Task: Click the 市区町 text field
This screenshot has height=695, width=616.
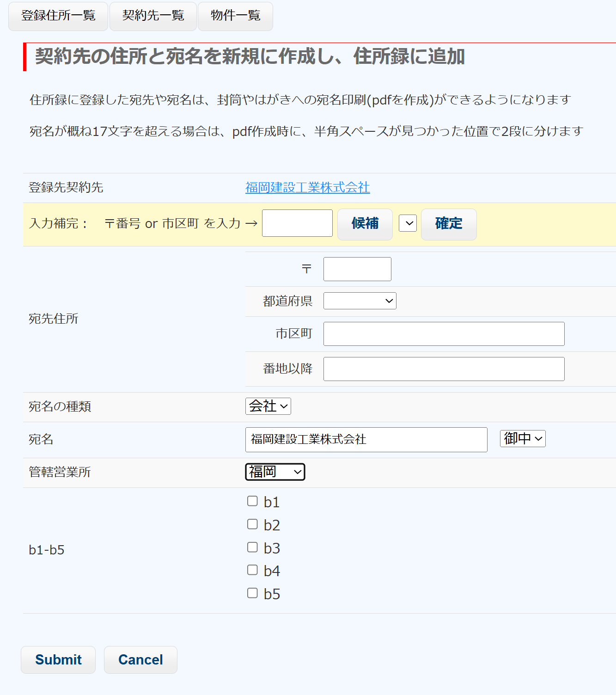Action: (444, 334)
